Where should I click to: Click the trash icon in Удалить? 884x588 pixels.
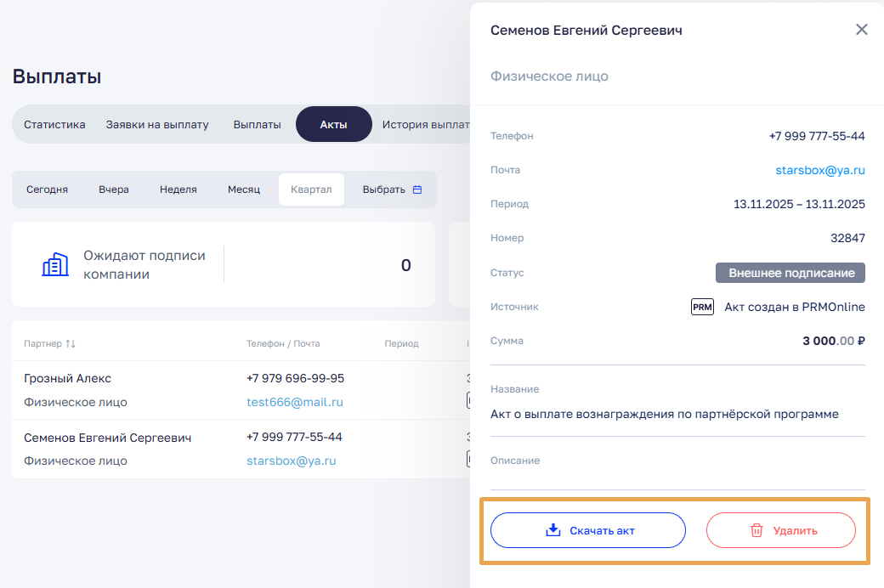pos(756,530)
